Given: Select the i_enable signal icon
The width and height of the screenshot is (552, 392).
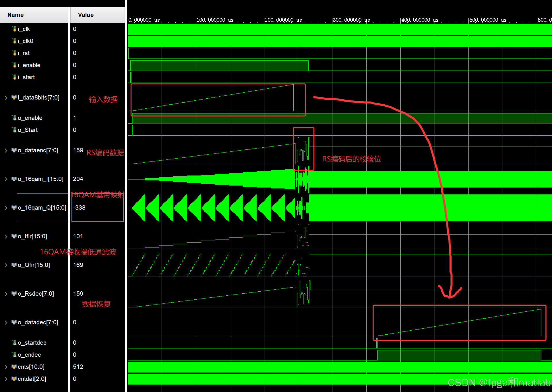Looking at the screenshot, I should pos(14,65).
